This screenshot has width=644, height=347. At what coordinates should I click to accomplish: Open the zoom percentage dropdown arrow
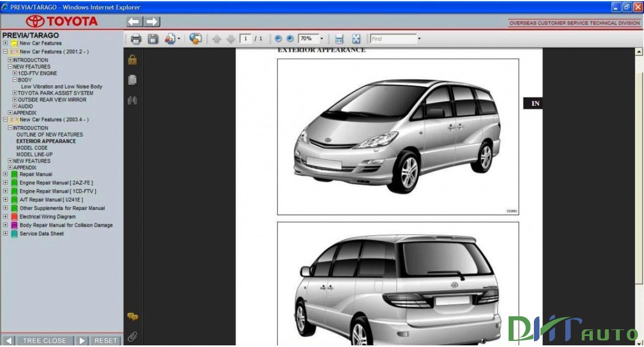(x=321, y=39)
